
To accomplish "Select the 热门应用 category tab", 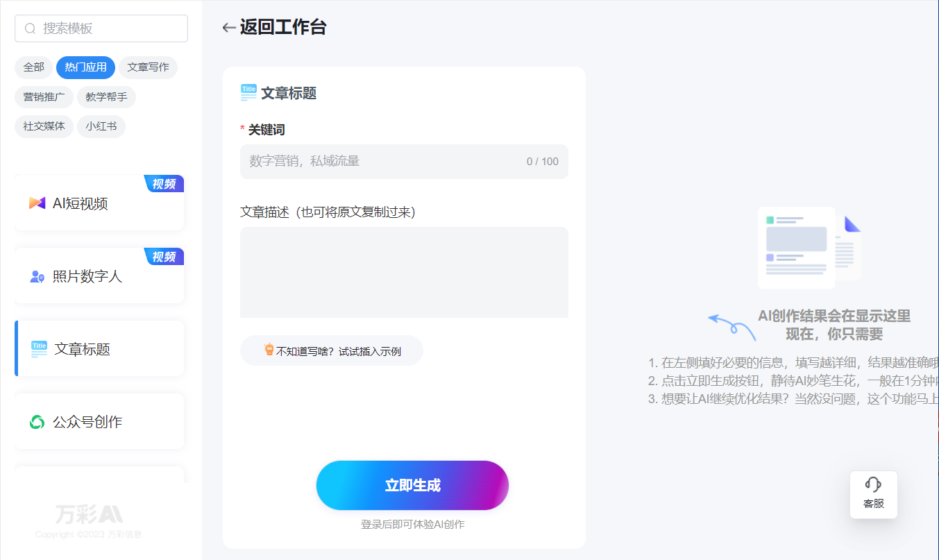I will (86, 67).
